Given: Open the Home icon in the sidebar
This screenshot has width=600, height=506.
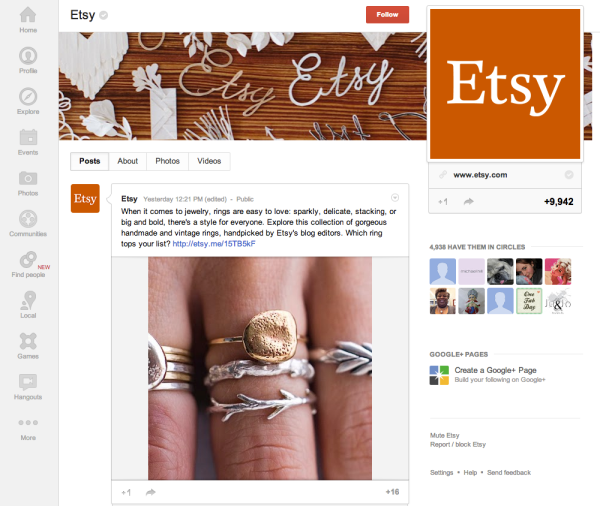Looking at the screenshot, I should click(x=28, y=15).
